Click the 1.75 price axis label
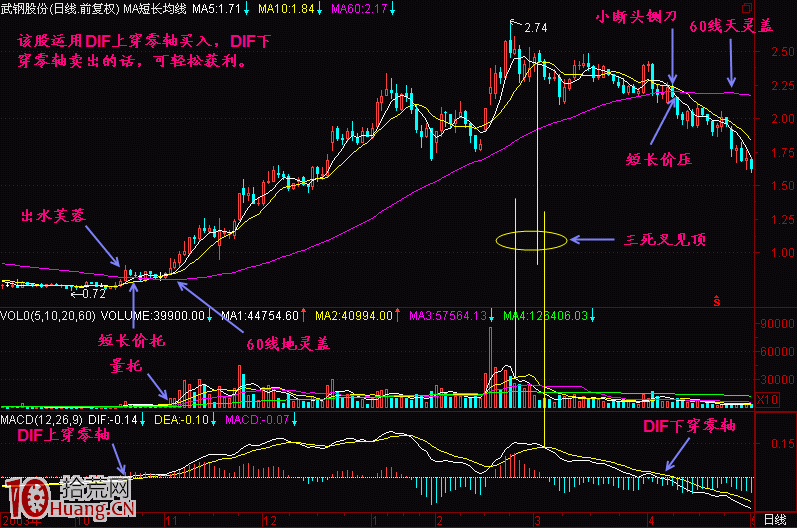This screenshot has height=528, width=797. (x=782, y=152)
